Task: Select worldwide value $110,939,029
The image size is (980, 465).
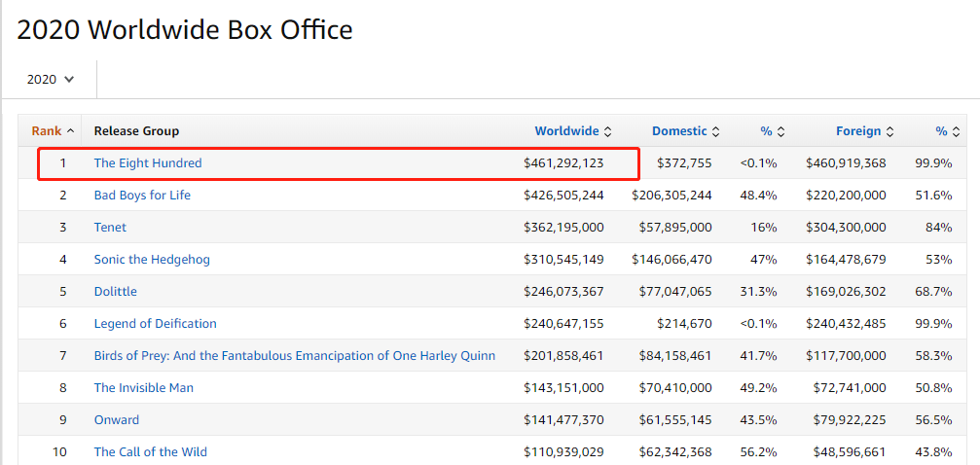Action: [x=563, y=451]
